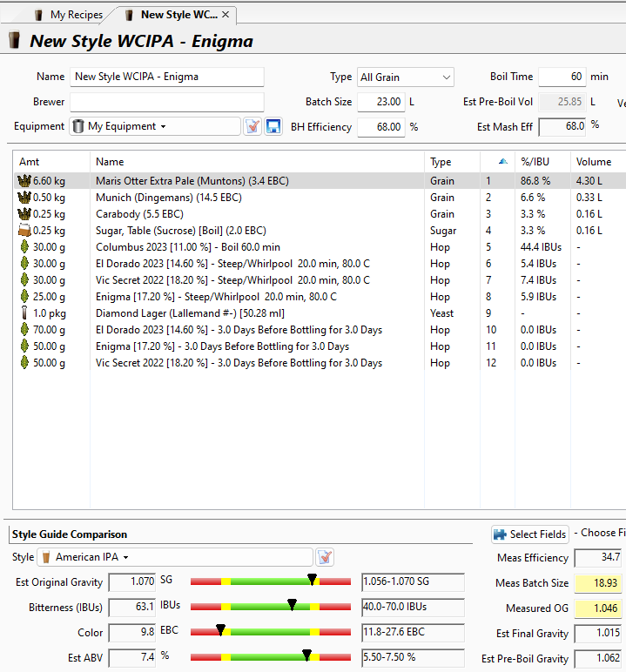Click the Est Final Gravity value

click(597, 633)
